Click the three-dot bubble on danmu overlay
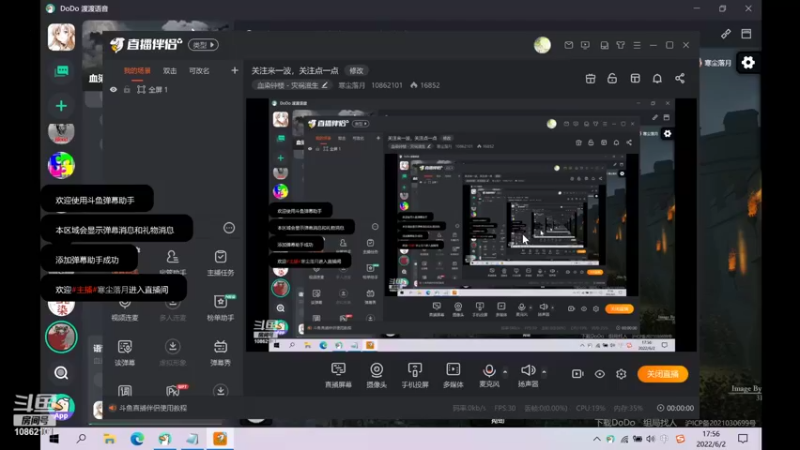The height and width of the screenshot is (450, 800). coord(229,228)
